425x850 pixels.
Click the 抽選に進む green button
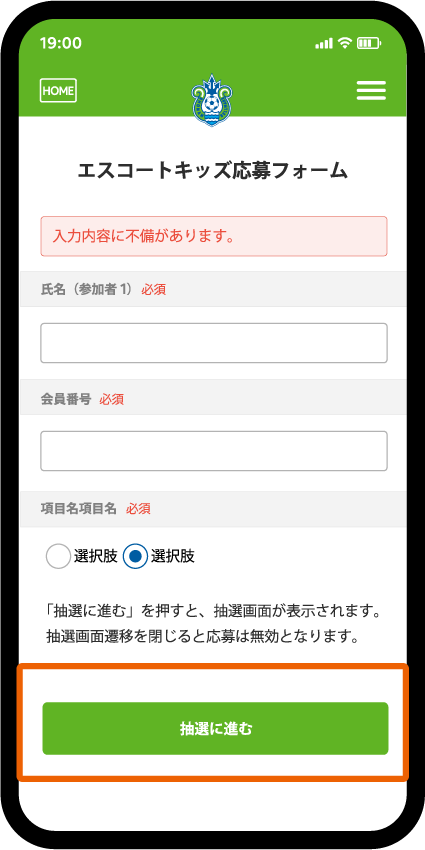click(215, 729)
